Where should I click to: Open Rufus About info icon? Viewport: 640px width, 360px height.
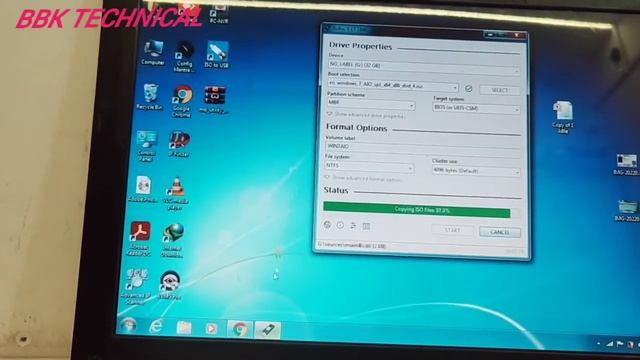coord(340,225)
